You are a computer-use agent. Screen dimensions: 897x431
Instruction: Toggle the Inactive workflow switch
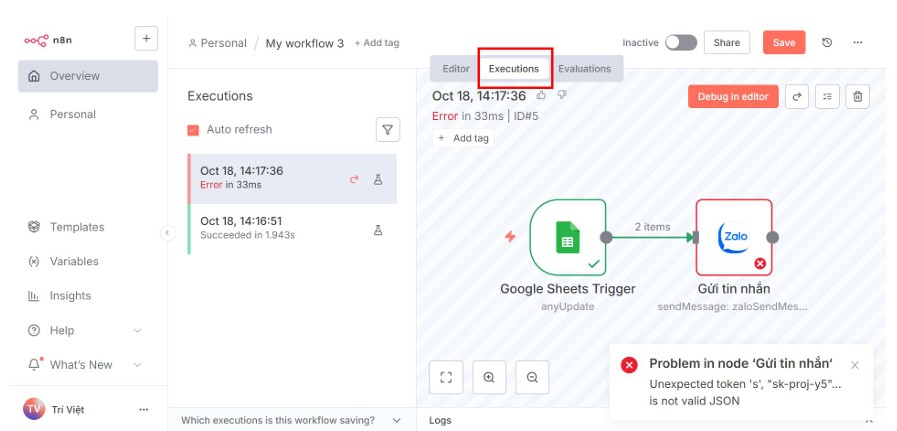(681, 43)
